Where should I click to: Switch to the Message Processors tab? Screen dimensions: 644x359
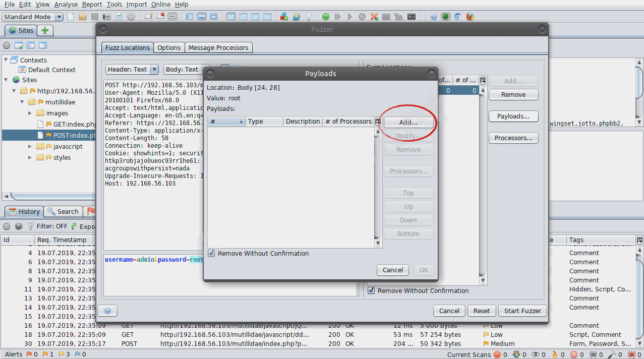pyautogui.click(x=218, y=48)
